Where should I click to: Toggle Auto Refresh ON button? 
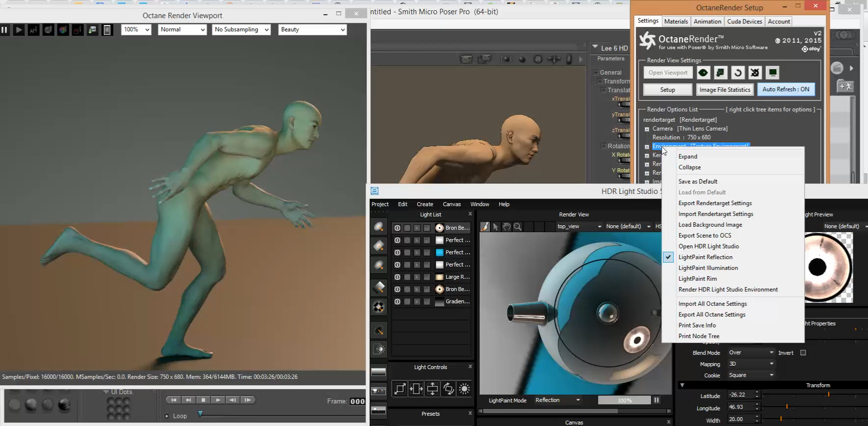786,89
